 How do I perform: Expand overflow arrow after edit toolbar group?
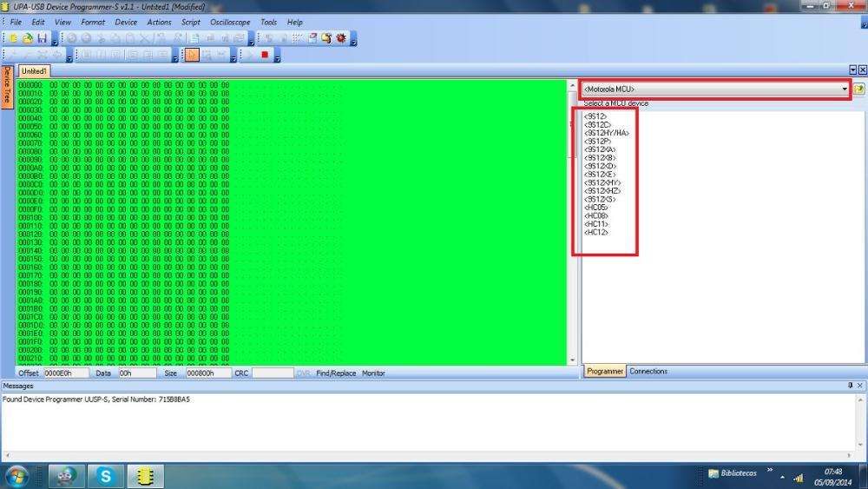click(252, 40)
